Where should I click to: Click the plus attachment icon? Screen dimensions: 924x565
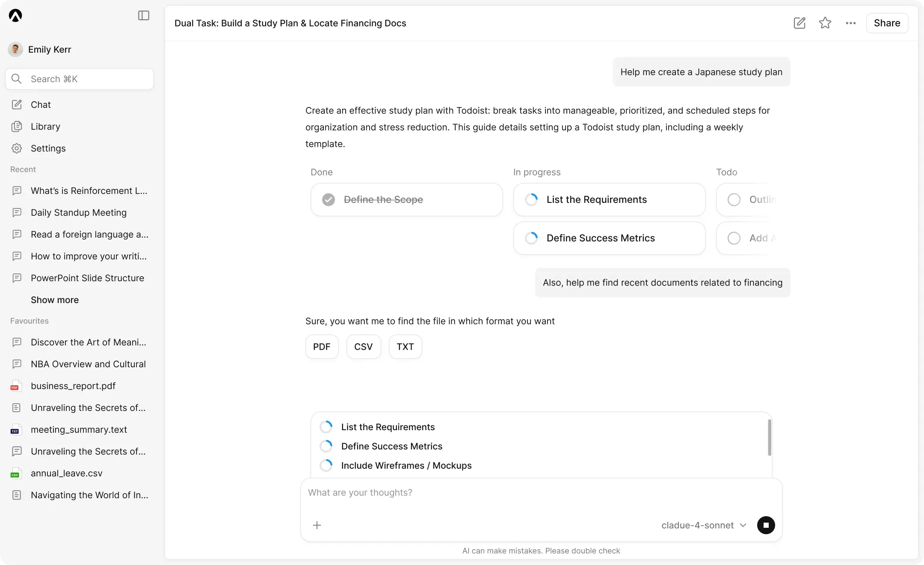pos(317,525)
